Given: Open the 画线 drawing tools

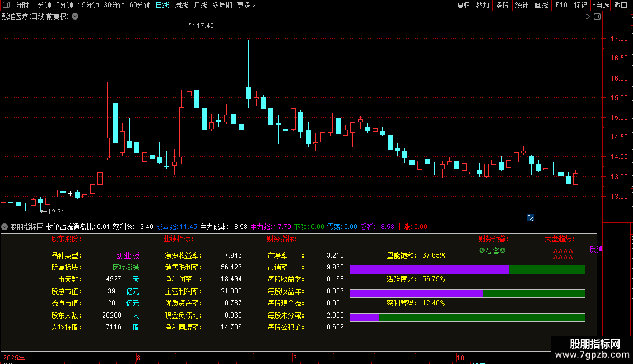Looking at the screenshot, I should (x=542, y=5).
